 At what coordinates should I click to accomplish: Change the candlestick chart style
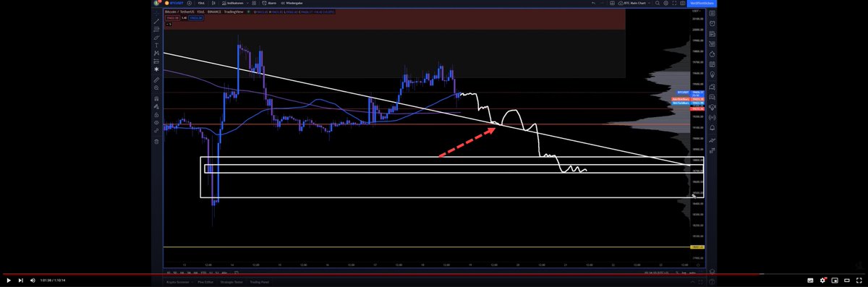[x=213, y=3]
